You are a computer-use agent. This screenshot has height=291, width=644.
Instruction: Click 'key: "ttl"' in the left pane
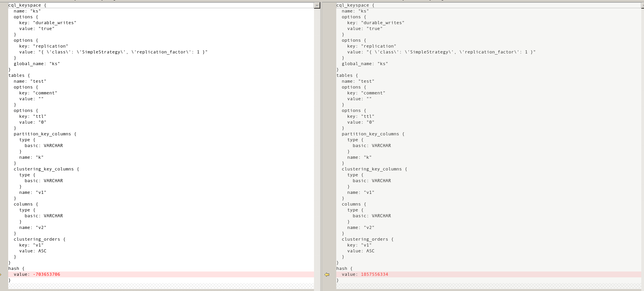pos(32,117)
